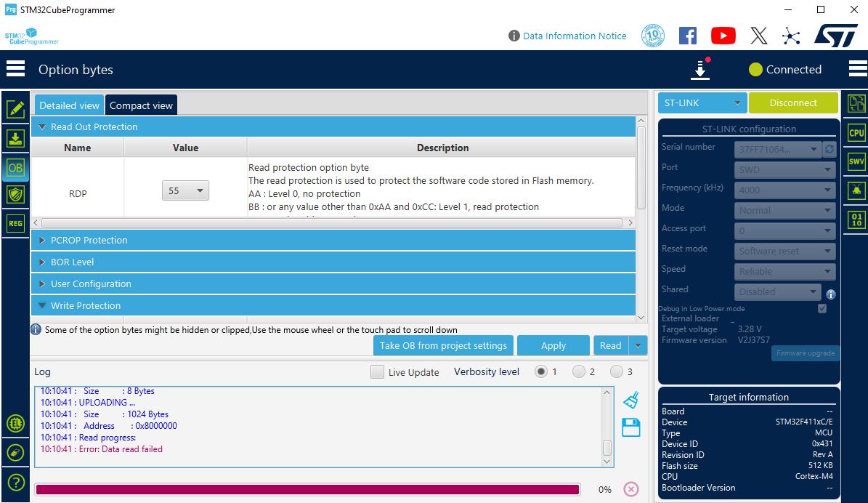Open the ST-LINK interface selector
Image resolution: width=868 pixels, height=503 pixels.
(702, 103)
